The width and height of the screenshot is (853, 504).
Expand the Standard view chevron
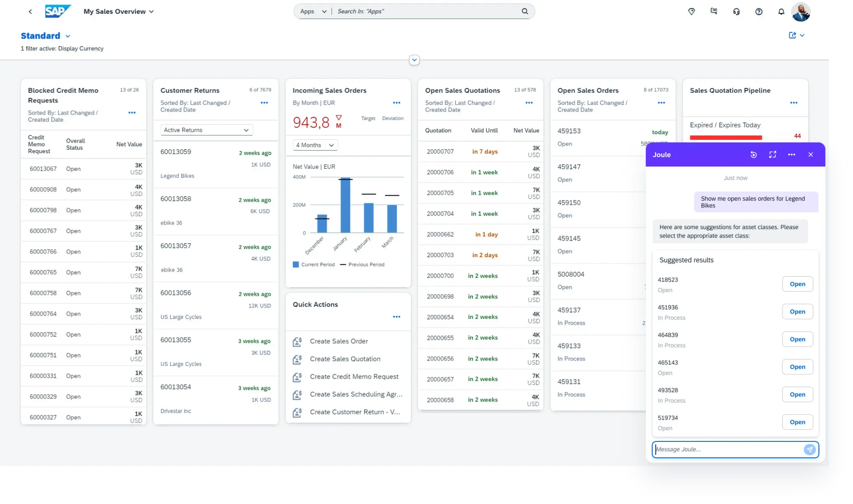[68, 36]
